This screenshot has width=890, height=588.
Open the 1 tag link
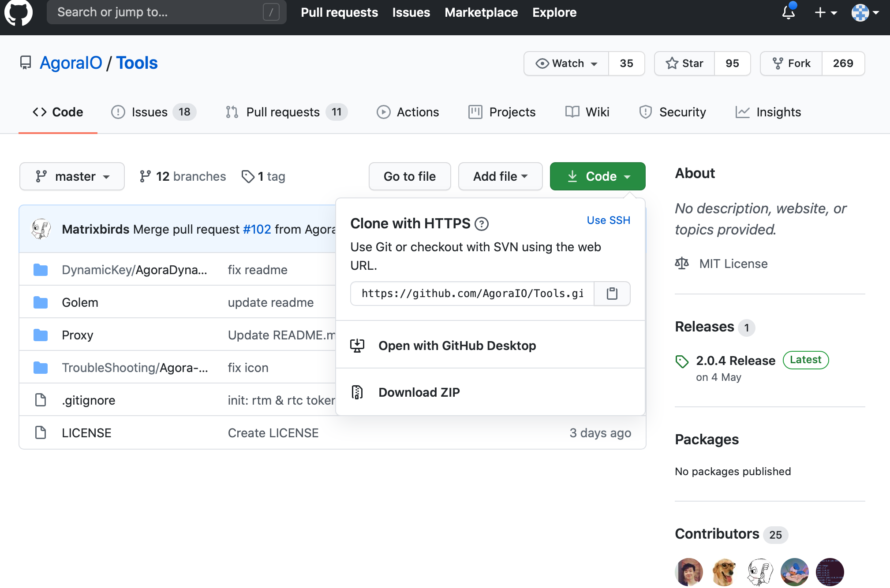coord(264,176)
